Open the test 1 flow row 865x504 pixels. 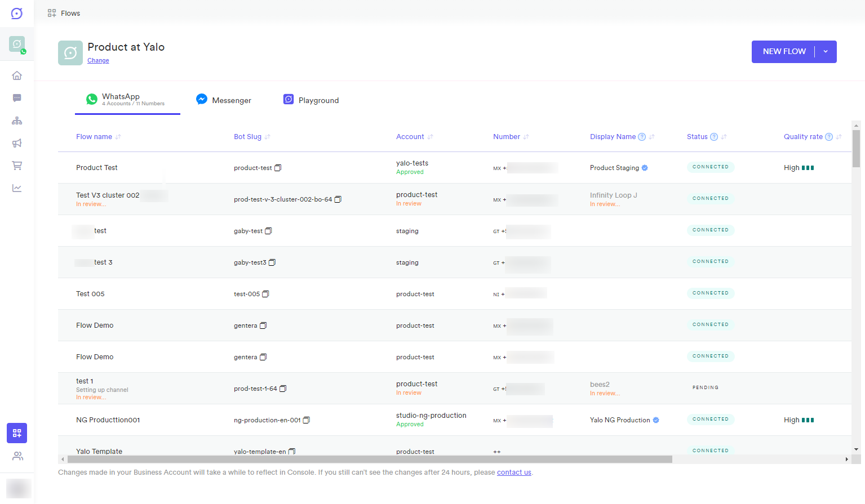coord(454,389)
